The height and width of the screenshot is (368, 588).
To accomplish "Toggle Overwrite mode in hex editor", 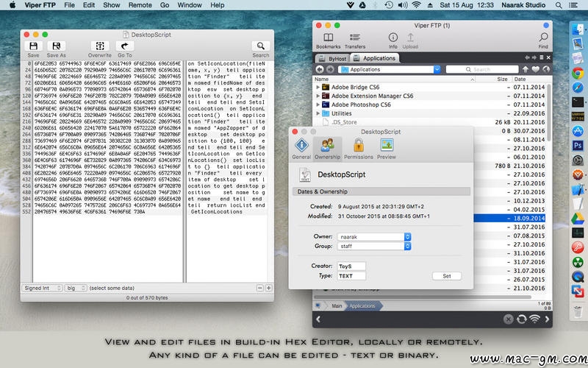I will coord(100,46).
